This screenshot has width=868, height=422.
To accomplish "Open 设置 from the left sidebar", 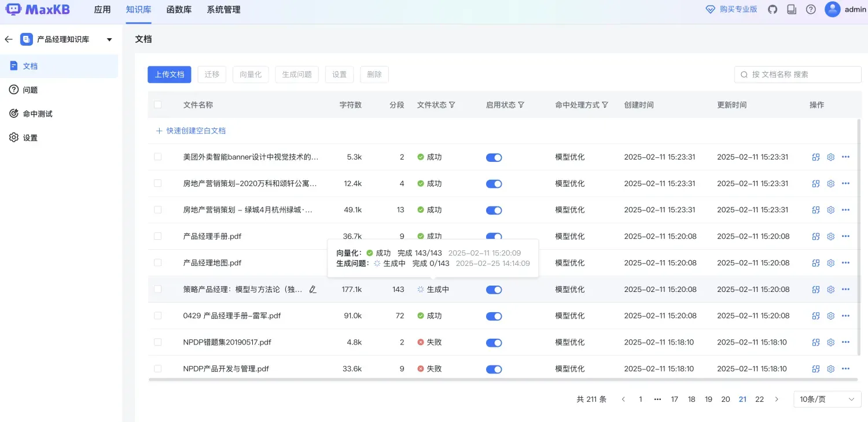I will [30, 138].
